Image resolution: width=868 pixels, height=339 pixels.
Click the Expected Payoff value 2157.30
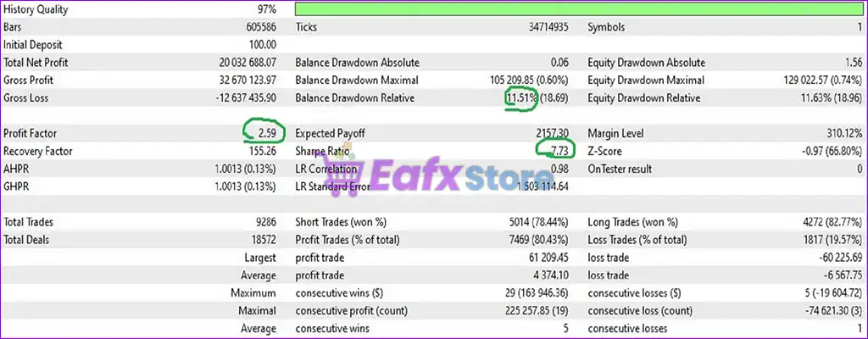[x=552, y=134]
